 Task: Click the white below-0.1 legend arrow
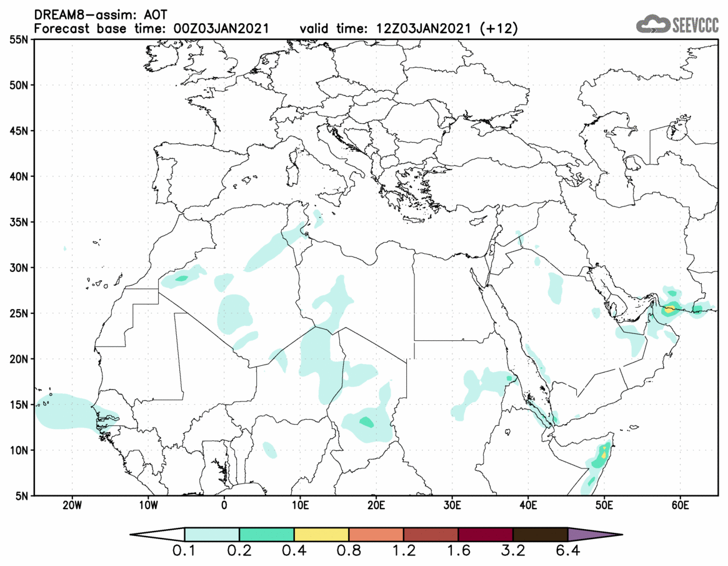point(158,534)
